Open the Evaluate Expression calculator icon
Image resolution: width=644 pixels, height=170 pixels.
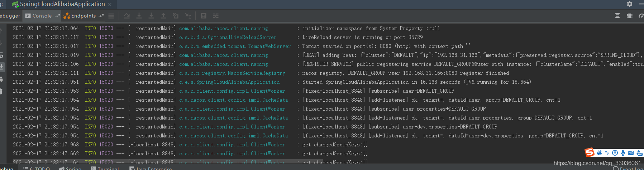204,16
